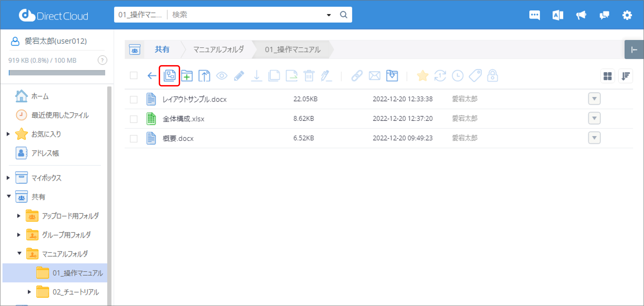Open the clipboard/paste tool in the toolbar
644x306 pixels.
tap(169, 76)
